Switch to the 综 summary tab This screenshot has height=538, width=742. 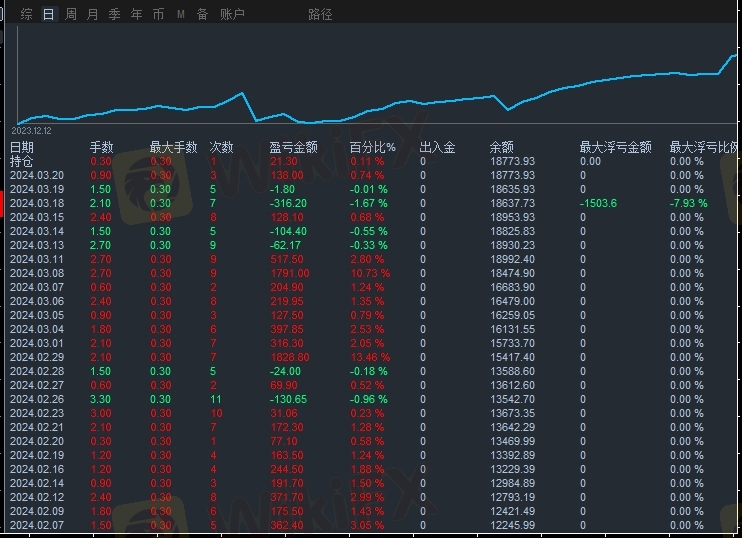(26, 15)
